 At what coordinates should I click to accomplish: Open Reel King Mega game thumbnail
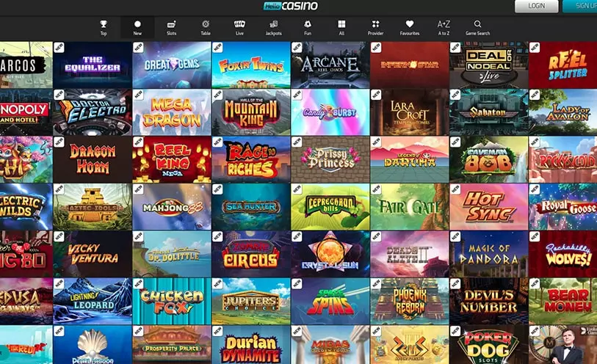point(172,159)
